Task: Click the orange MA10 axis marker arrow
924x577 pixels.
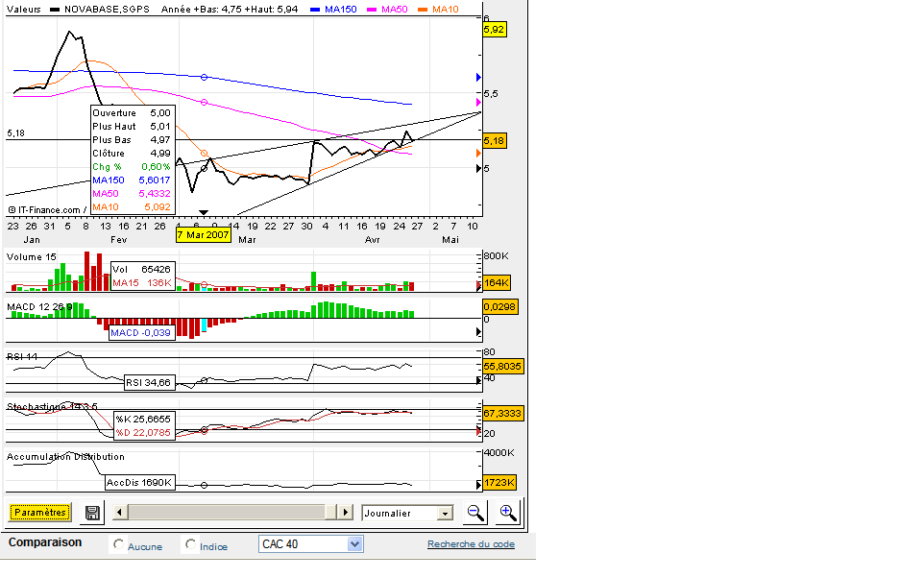Action: click(x=478, y=153)
